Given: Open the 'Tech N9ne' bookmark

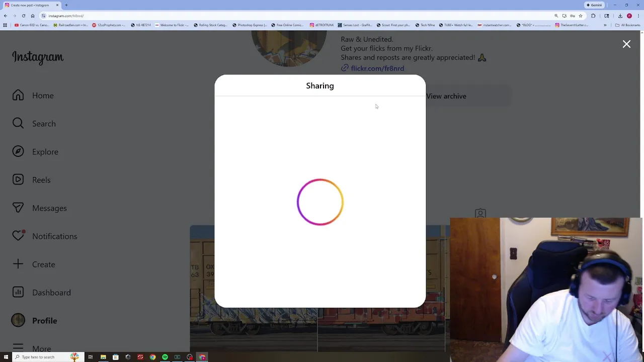Looking at the screenshot, I should (x=425, y=25).
